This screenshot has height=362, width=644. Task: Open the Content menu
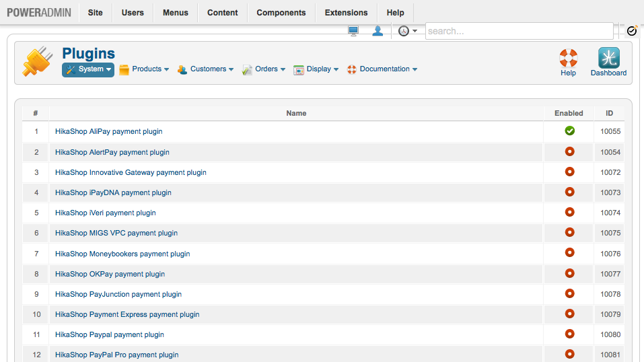pos(222,13)
